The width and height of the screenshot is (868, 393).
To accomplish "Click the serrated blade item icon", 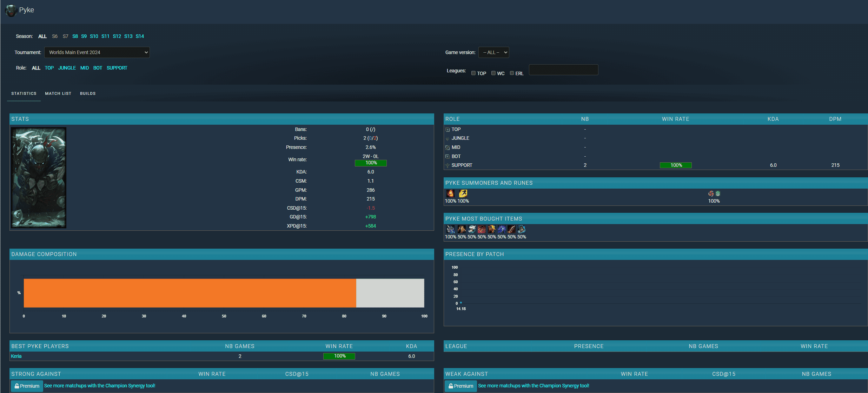I will tap(511, 229).
